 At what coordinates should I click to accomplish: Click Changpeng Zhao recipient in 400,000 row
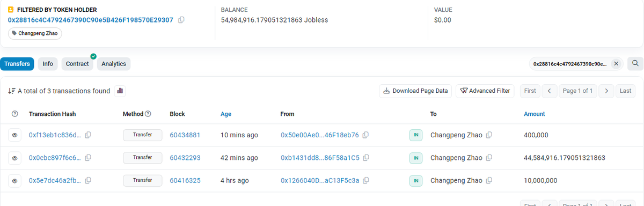tap(456, 135)
